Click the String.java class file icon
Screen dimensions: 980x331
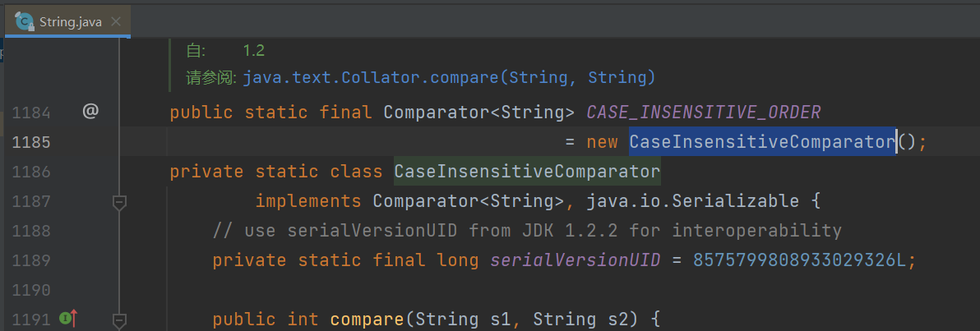(25, 22)
